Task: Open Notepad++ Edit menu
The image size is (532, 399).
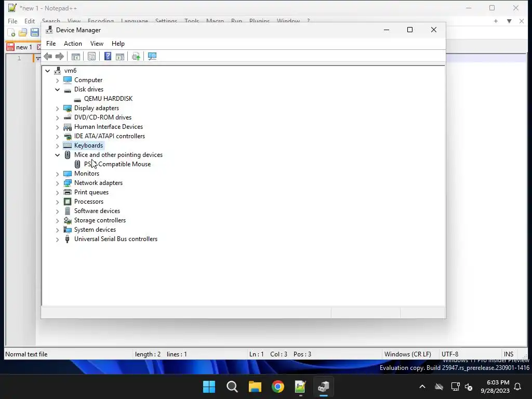Action: 30,21
